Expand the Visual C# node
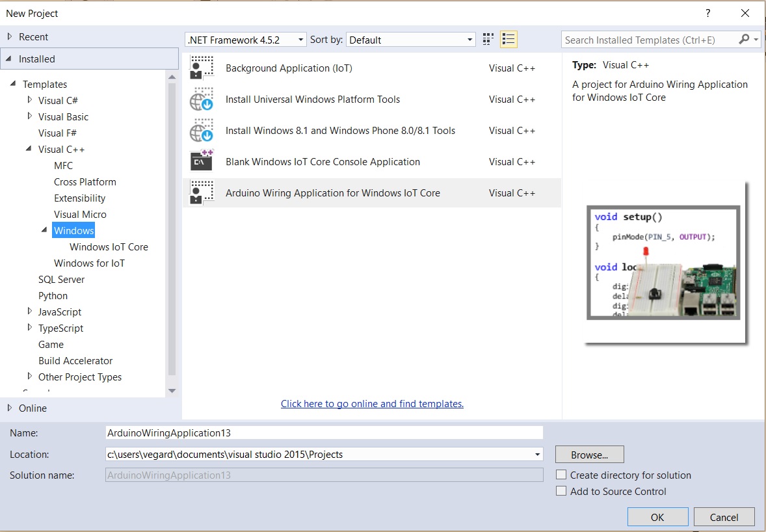Image resolution: width=766 pixels, height=532 pixels. pyautogui.click(x=29, y=100)
